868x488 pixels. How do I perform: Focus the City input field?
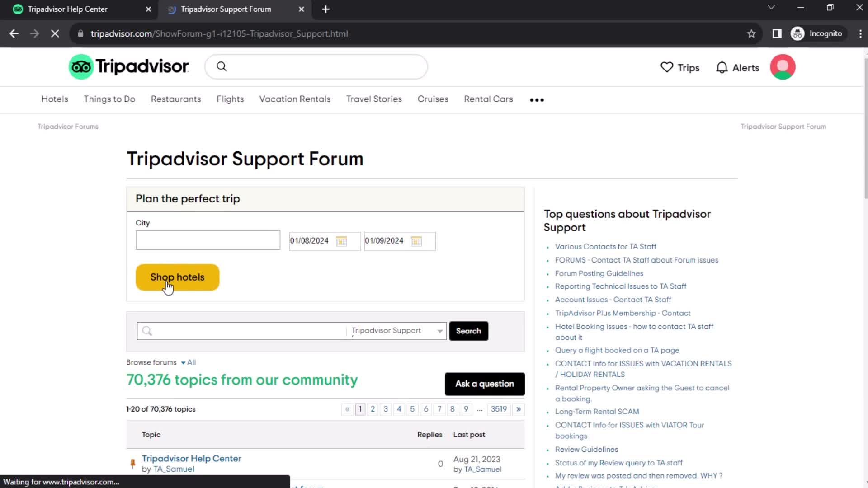click(x=208, y=240)
